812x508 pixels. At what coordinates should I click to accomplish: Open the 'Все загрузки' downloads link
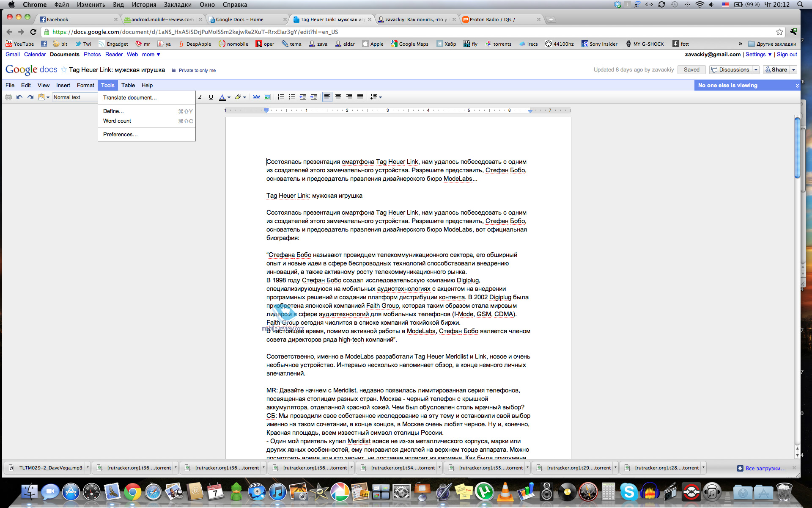[765, 468]
